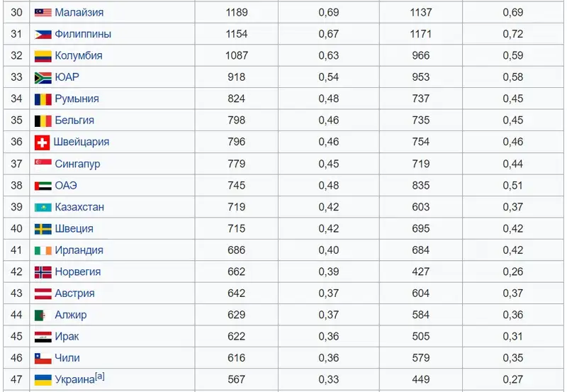The height and width of the screenshot is (392, 567).
Task: Follow the Алжир country link
Action: [x=71, y=315]
